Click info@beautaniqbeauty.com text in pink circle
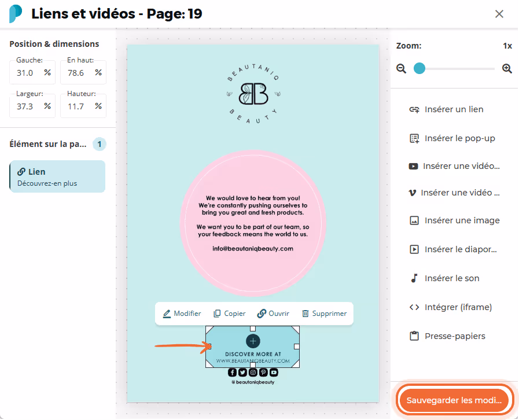This screenshot has width=519, height=420. (253, 249)
